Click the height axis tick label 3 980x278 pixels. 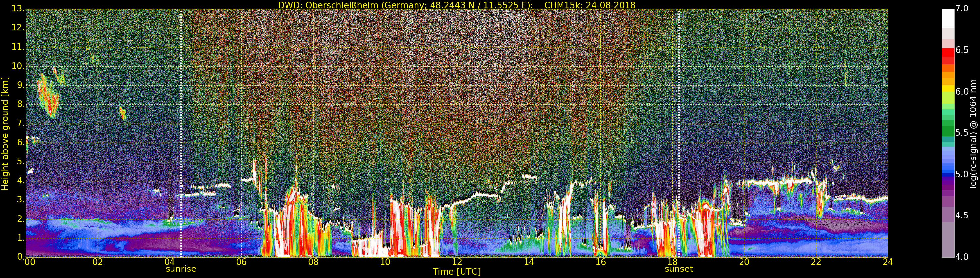21,200
